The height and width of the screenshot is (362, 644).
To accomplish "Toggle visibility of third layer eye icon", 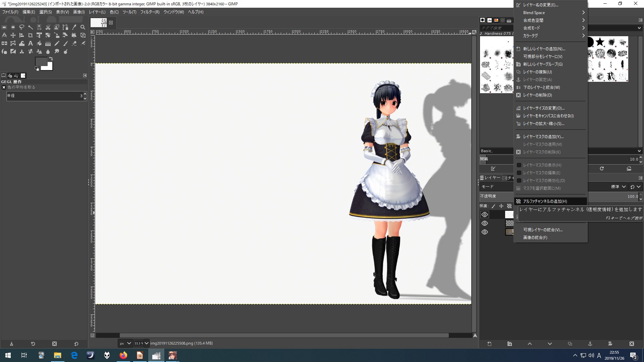I will (x=485, y=232).
